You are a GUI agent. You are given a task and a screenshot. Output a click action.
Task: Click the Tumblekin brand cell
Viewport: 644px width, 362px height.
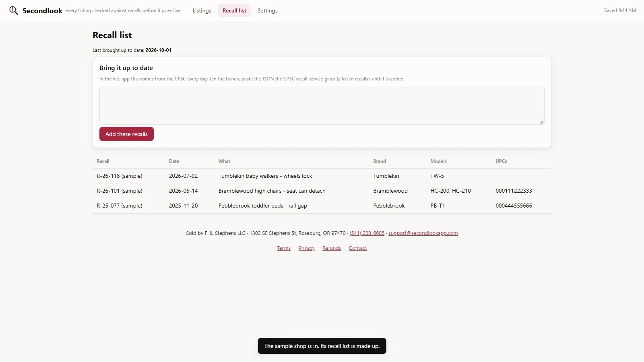coord(386,176)
